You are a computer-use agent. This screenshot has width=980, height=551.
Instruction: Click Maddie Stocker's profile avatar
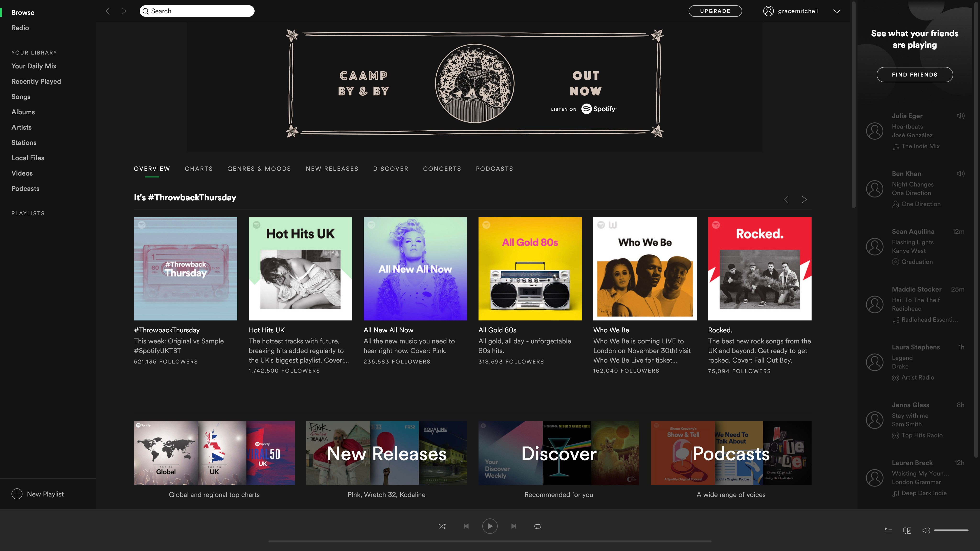pyautogui.click(x=875, y=304)
